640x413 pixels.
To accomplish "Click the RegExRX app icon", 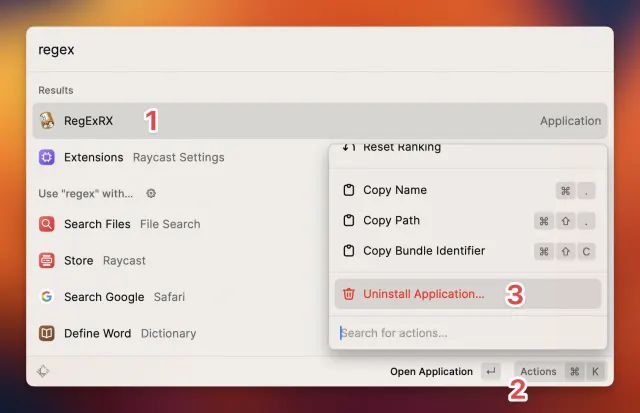I will tap(47, 121).
